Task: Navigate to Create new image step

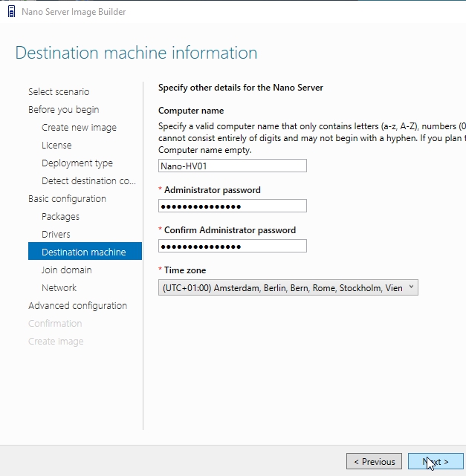Action: (79, 128)
